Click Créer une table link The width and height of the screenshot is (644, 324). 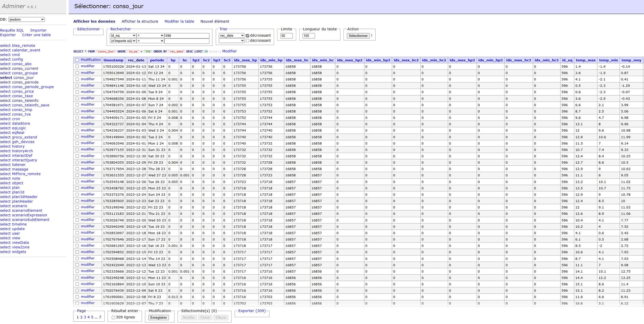(x=36, y=35)
